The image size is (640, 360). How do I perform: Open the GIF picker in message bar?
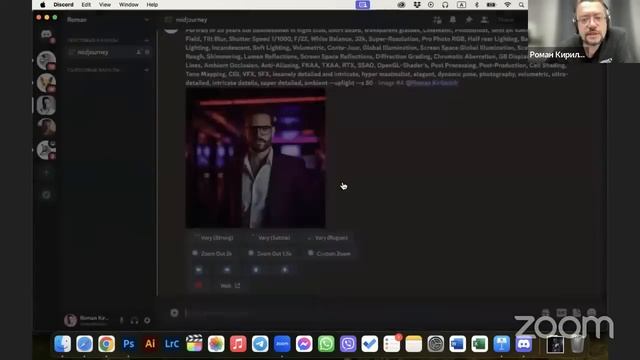[x=561, y=313]
